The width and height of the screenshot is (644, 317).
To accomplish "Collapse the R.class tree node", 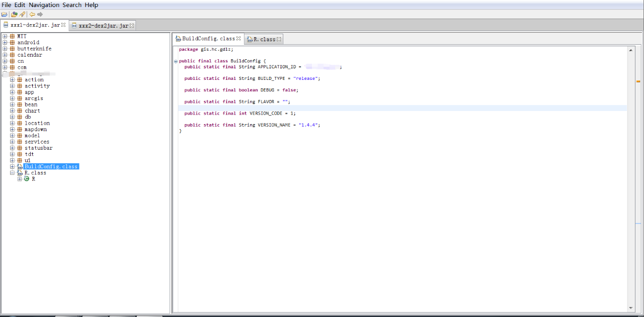I will [x=12, y=173].
